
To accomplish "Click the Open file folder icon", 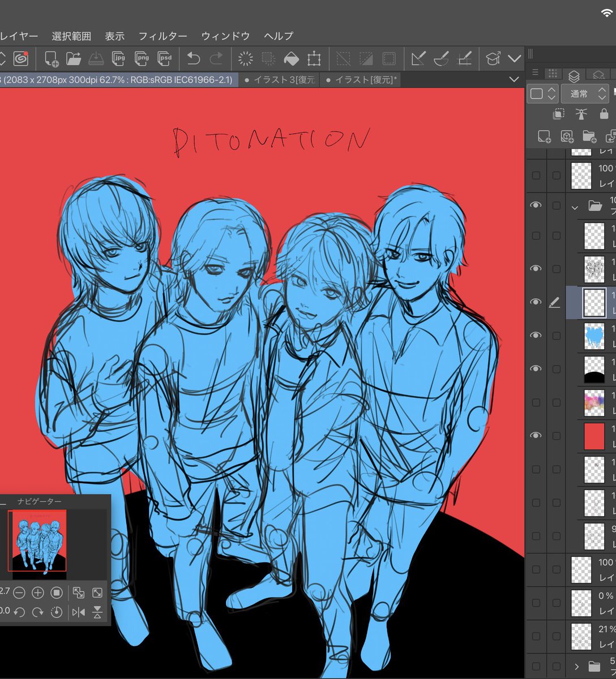I will [74, 58].
